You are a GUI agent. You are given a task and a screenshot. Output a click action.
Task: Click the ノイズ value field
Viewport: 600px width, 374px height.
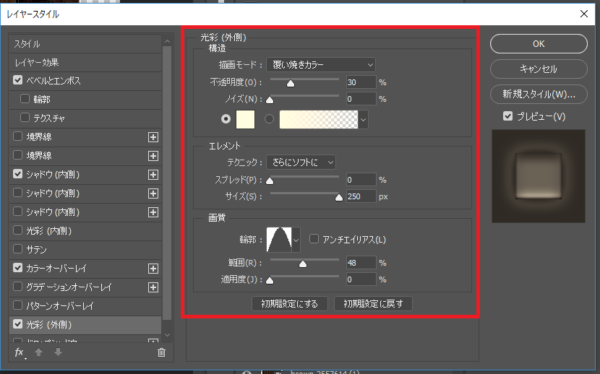coord(361,99)
